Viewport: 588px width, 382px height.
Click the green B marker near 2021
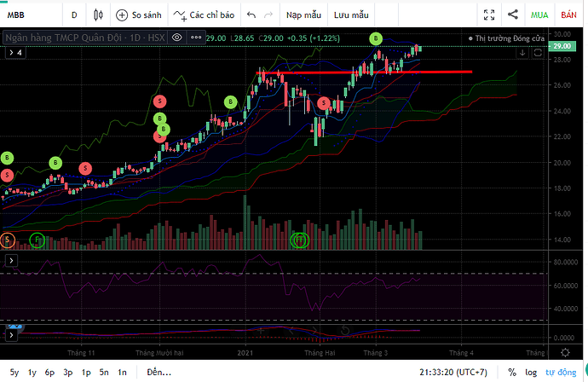pos(231,101)
